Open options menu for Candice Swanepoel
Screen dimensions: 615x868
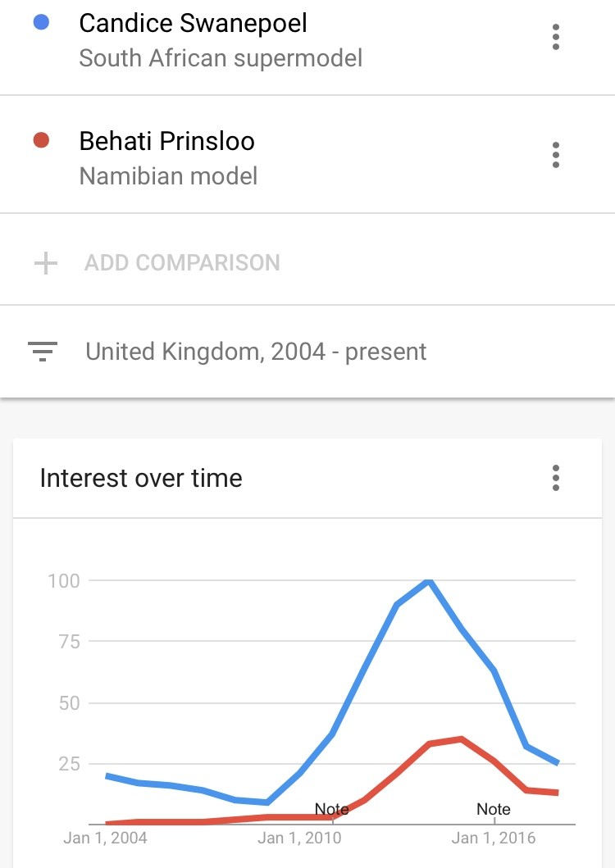coord(556,37)
